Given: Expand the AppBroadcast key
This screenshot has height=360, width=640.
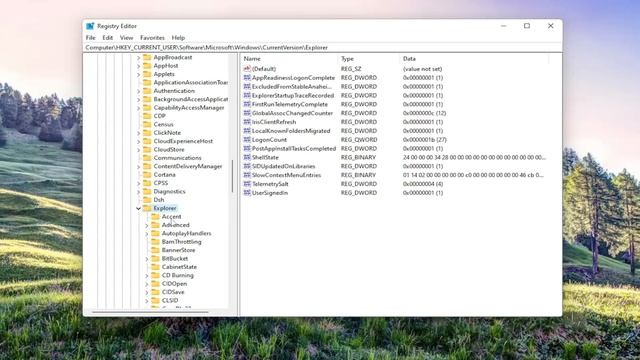Looking at the screenshot, I should [x=138, y=58].
